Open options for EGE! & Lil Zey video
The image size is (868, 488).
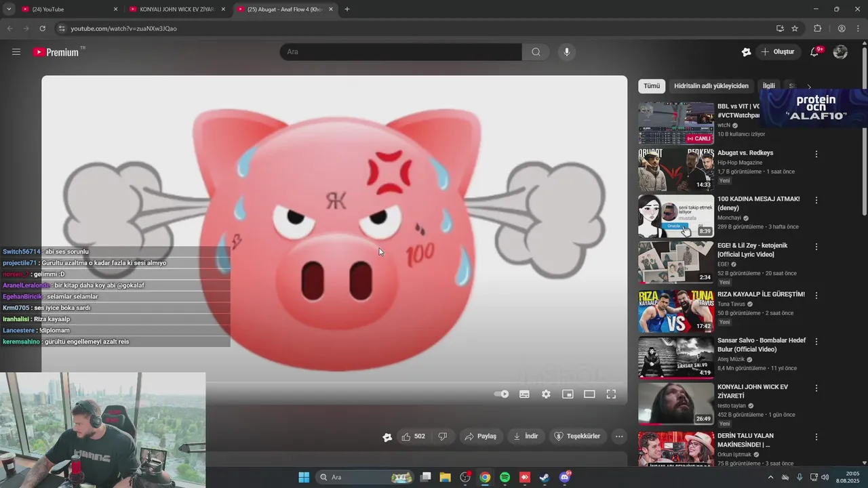[816, 247]
